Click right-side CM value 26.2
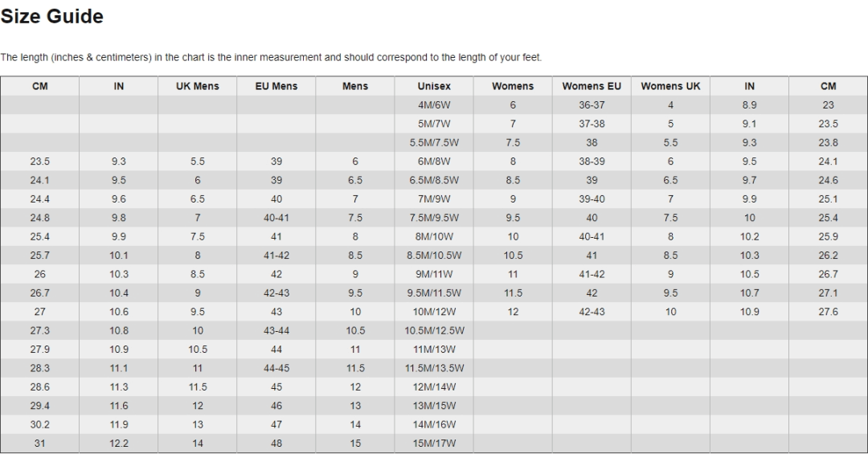The height and width of the screenshot is (454, 868). (828, 256)
